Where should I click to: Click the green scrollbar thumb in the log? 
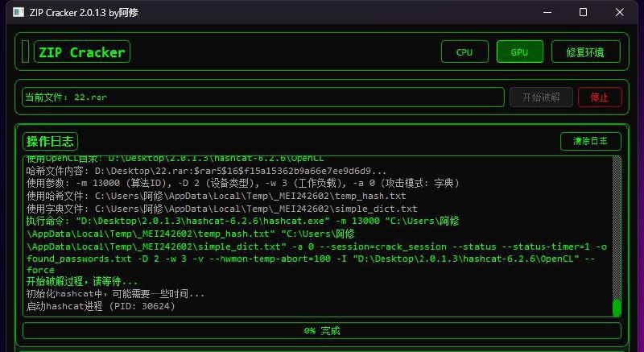[x=617, y=307]
